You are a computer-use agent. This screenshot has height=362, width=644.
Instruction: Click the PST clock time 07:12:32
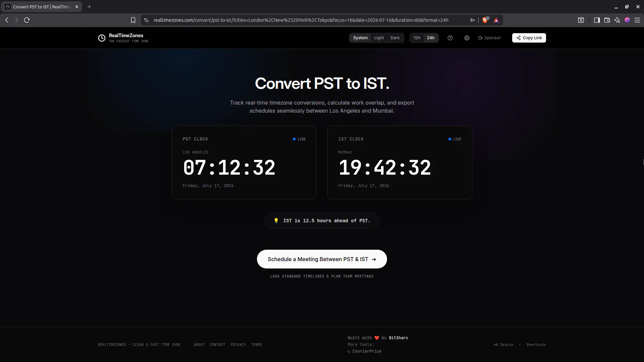click(x=229, y=168)
